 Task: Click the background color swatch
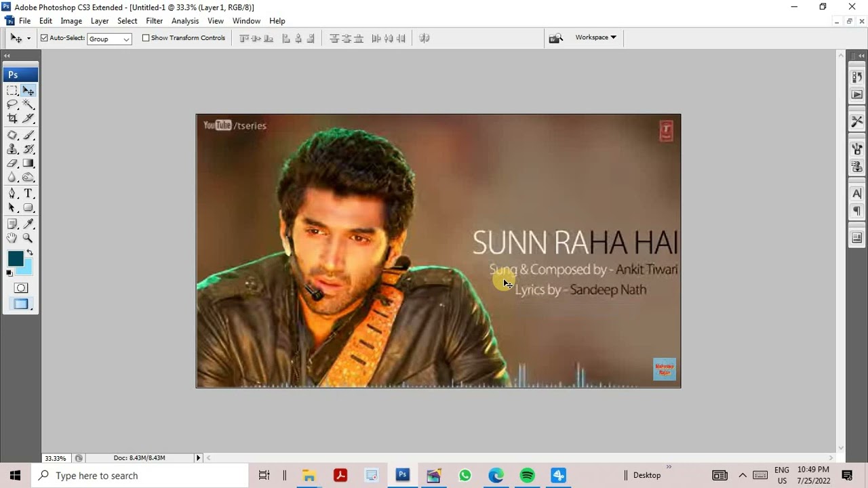26,270
